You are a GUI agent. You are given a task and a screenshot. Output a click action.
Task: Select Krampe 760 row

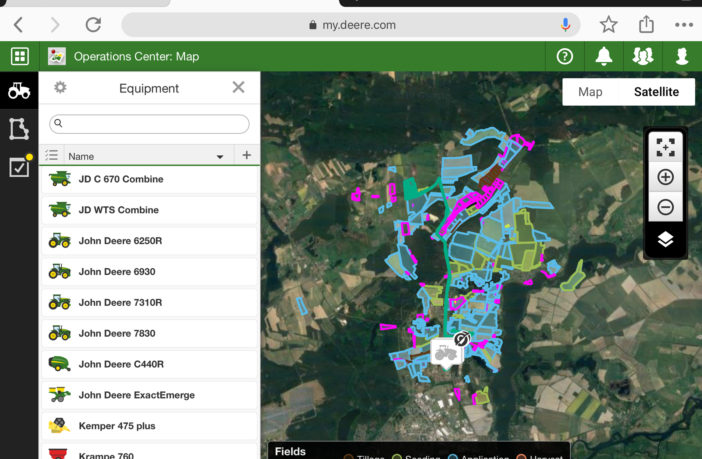click(x=150, y=452)
